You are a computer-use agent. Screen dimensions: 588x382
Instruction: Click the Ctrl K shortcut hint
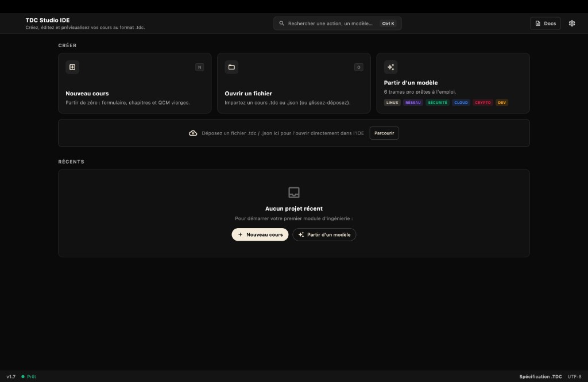point(388,24)
